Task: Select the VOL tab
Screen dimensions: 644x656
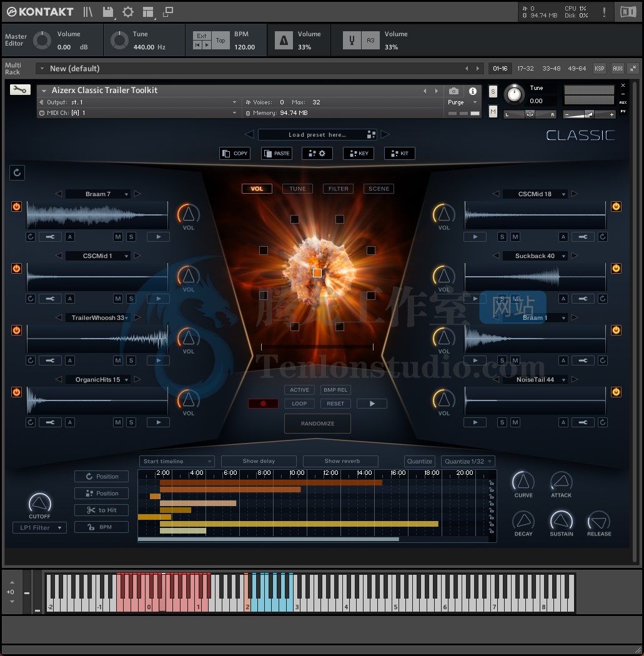Action: 257,189
